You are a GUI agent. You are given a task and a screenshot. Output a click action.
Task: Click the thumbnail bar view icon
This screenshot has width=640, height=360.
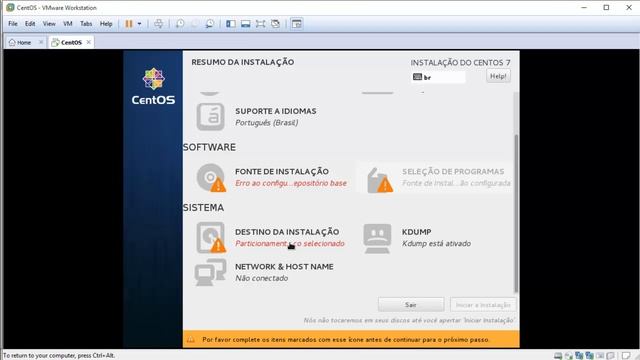[245, 24]
